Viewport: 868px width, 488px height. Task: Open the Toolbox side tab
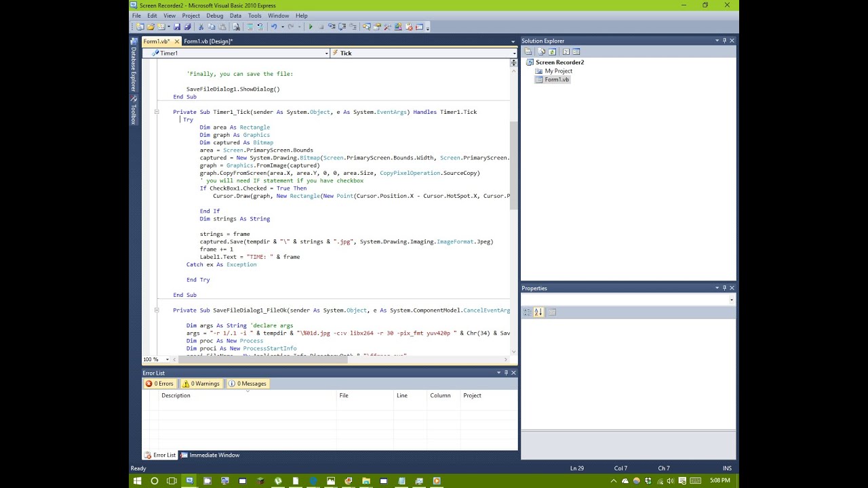click(134, 110)
